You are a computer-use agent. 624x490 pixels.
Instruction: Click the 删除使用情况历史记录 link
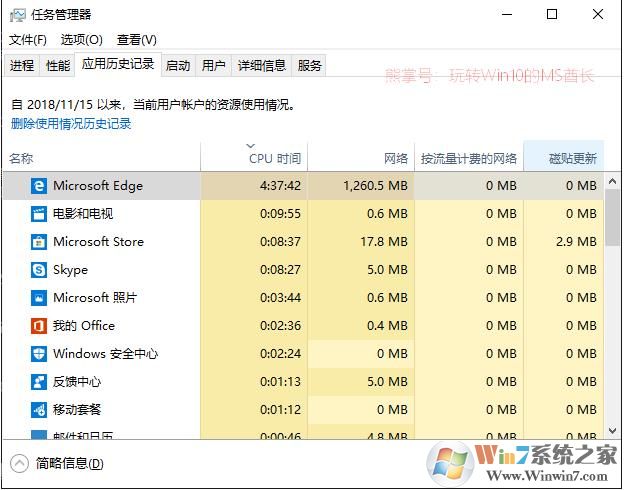coord(71,124)
